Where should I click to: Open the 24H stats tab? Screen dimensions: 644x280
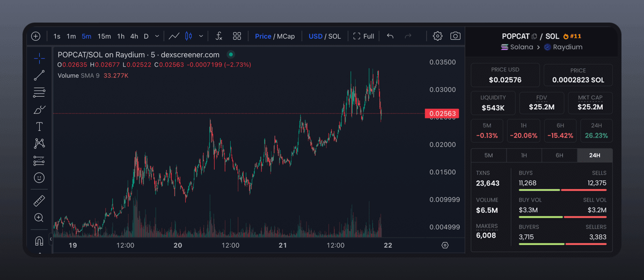point(595,155)
